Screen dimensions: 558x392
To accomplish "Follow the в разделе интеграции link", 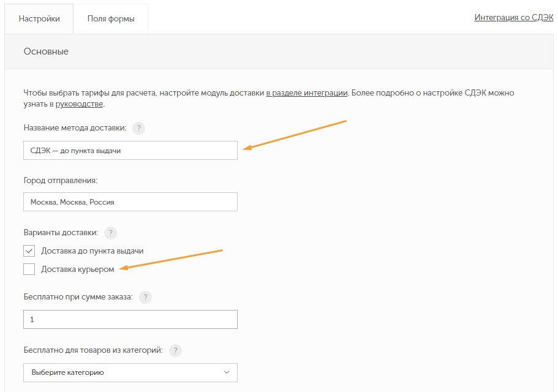I will tap(307, 93).
